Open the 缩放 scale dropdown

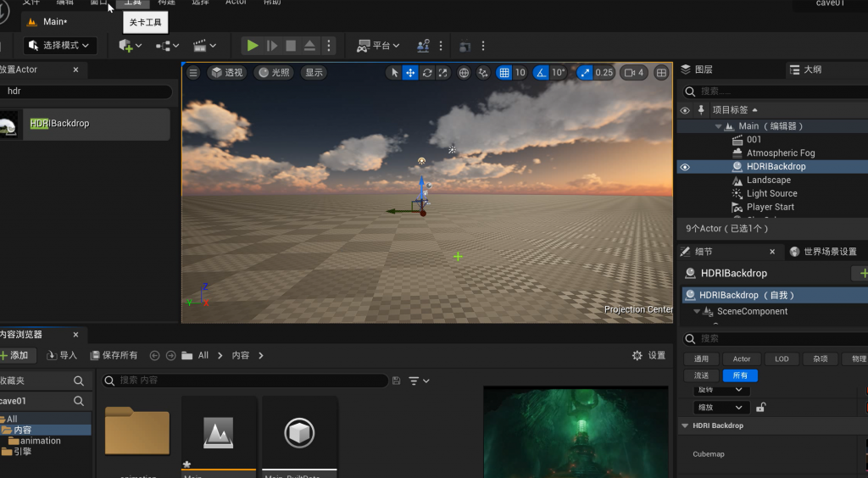721,408
